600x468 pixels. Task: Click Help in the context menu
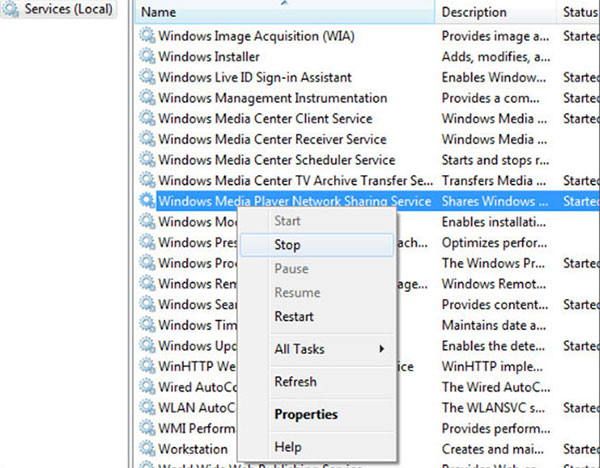[x=317, y=447]
